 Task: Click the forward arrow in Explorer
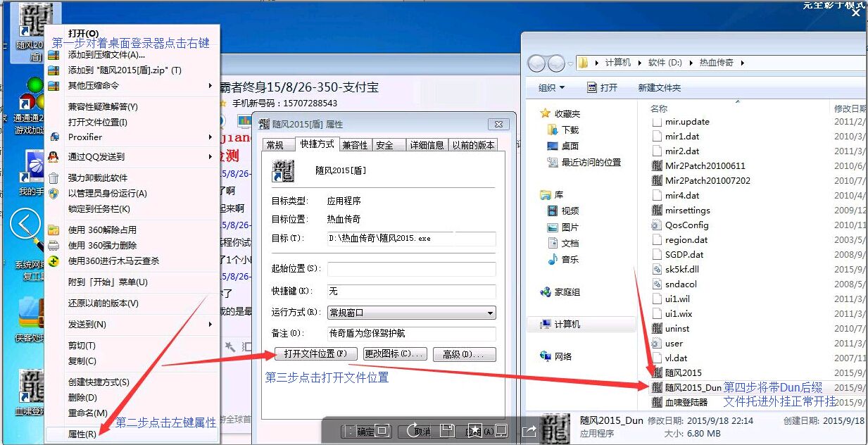[556, 63]
